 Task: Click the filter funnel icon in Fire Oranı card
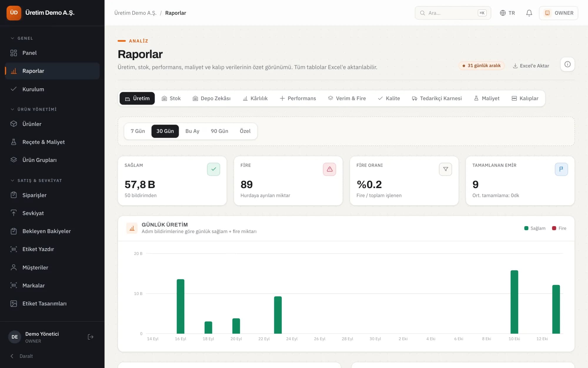445,169
